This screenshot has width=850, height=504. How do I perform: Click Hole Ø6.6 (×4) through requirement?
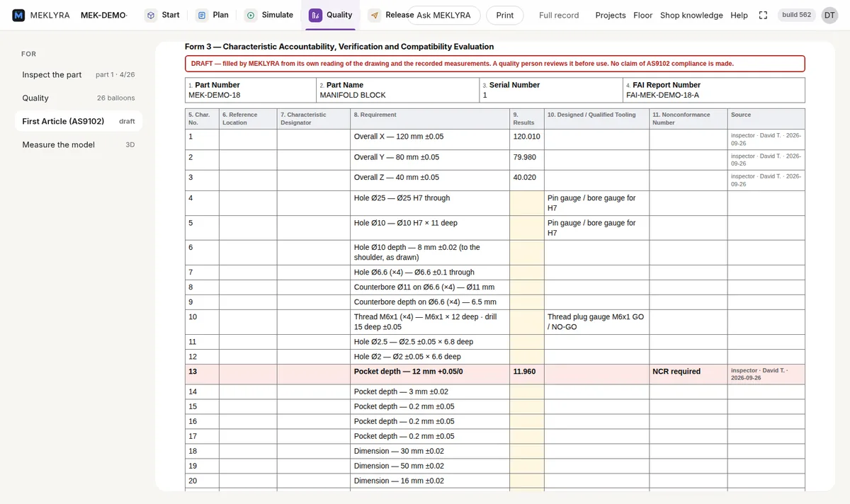(x=414, y=273)
